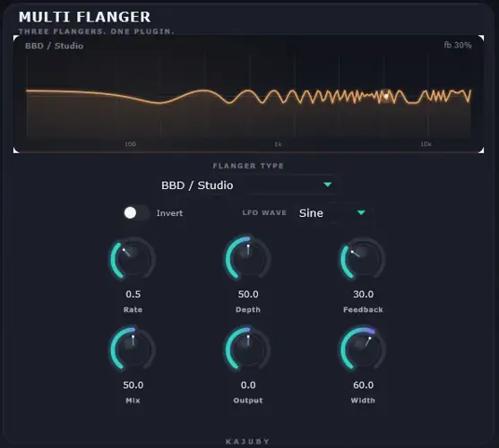Click the 'Depth' knob label

248,310
